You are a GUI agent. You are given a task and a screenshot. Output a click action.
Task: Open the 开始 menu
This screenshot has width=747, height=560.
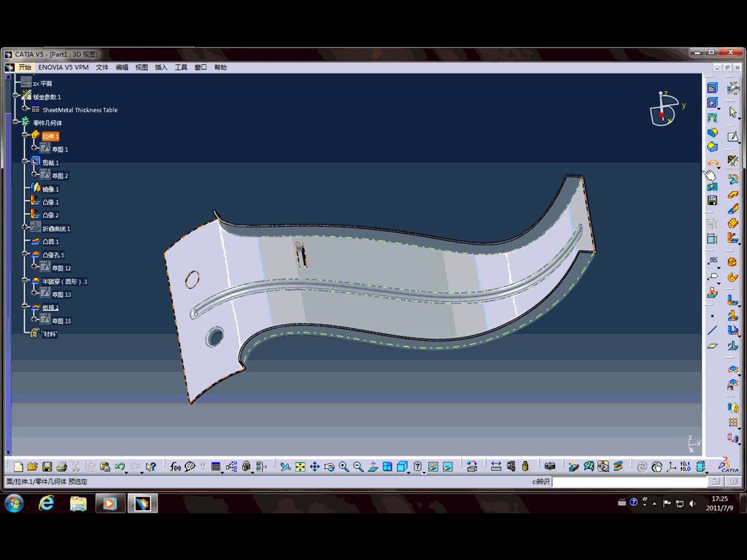pos(25,68)
